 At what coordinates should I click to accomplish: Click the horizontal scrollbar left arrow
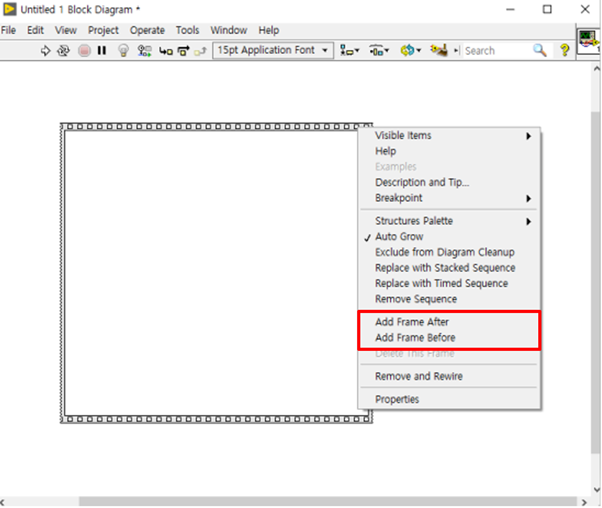(x=2, y=502)
